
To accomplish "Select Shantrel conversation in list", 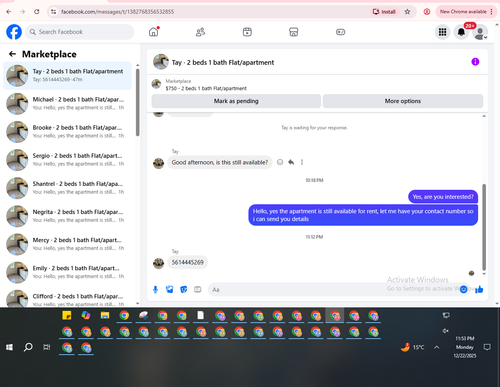I will click(67, 188).
